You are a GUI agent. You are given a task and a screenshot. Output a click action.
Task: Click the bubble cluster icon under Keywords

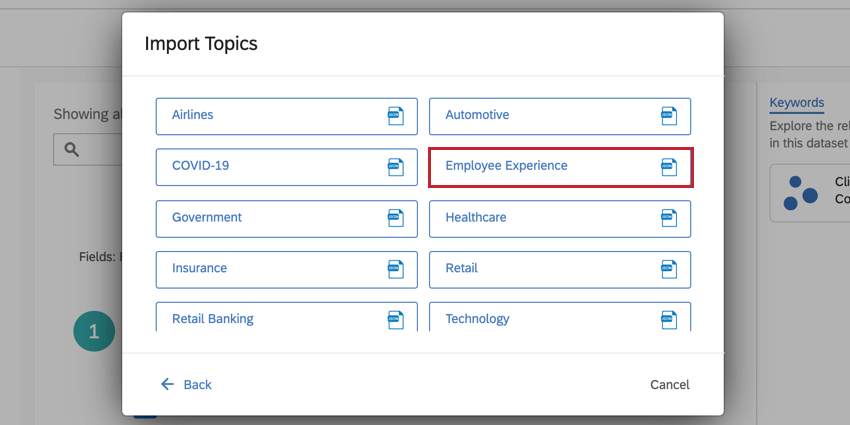point(800,192)
